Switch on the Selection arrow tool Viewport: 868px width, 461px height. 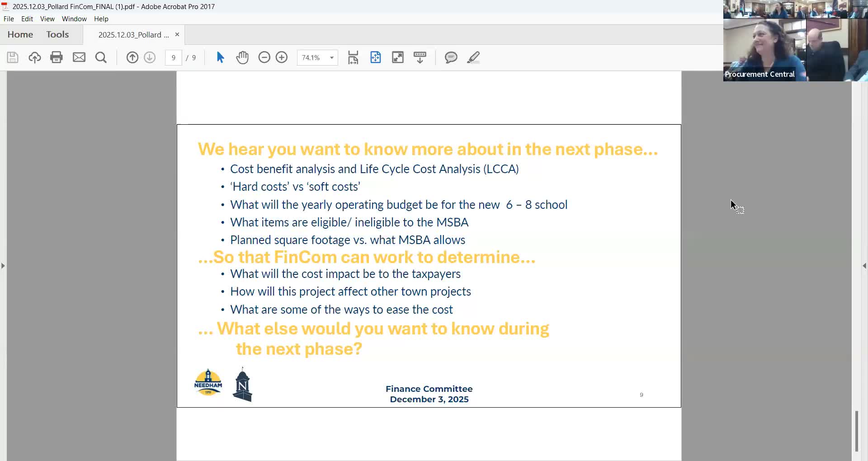[220, 57]
